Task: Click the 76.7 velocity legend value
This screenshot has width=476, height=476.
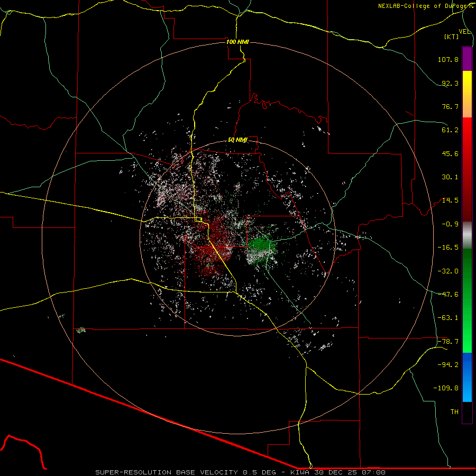Action: coord(450,106)
